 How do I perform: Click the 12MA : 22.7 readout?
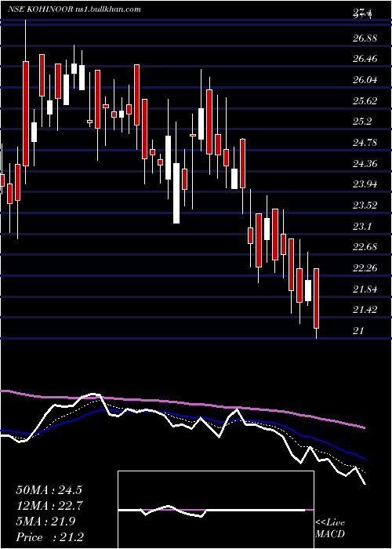(x=49, y=506)
